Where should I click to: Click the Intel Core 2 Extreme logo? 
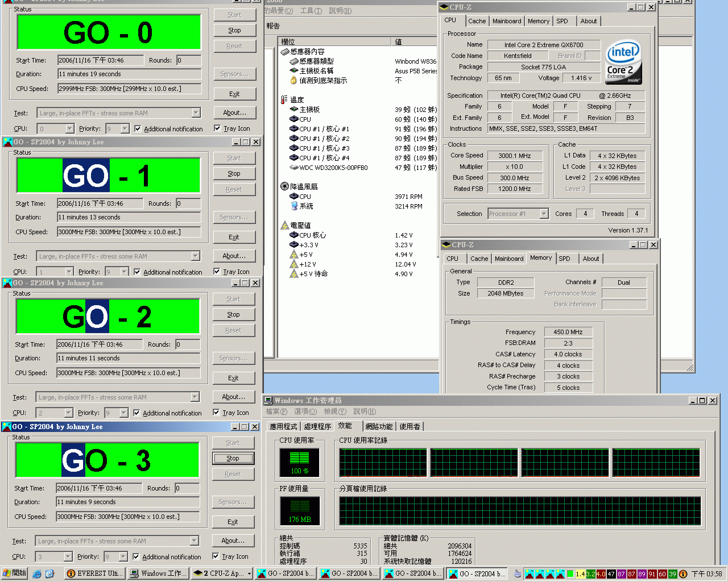pos(624,61)
